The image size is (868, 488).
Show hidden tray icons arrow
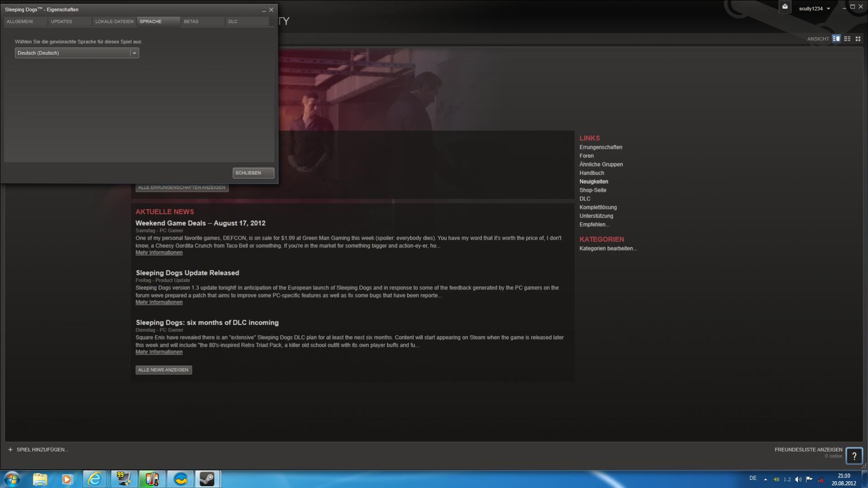[765, 479]
